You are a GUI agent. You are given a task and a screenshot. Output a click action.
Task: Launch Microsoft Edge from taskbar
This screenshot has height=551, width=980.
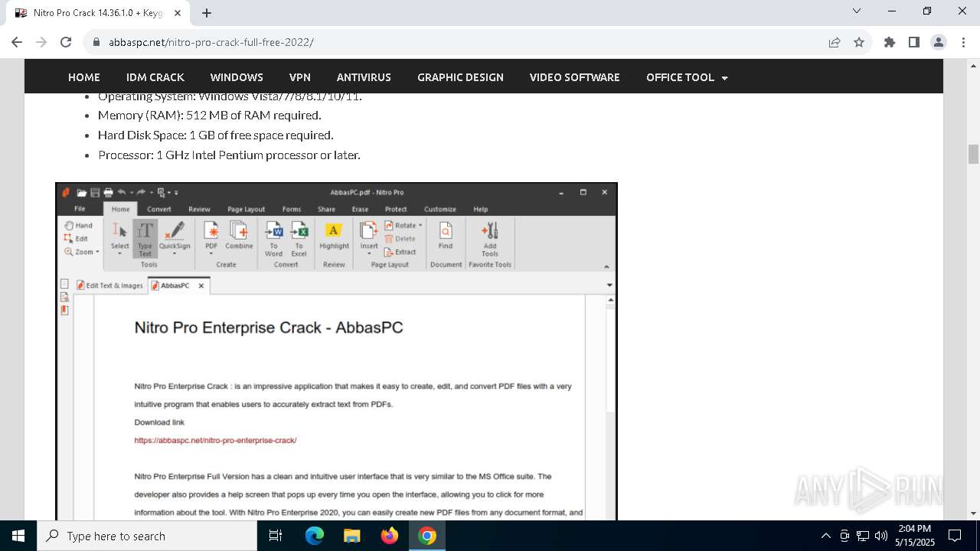315,536
